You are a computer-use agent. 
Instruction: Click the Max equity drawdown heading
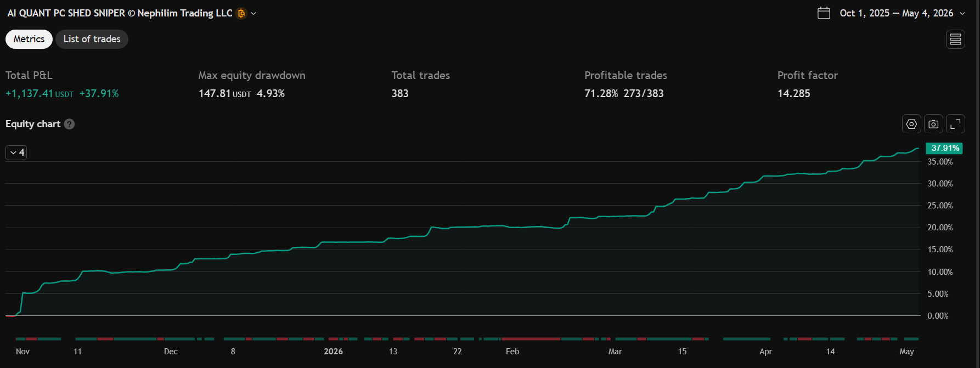click(252, 76)
